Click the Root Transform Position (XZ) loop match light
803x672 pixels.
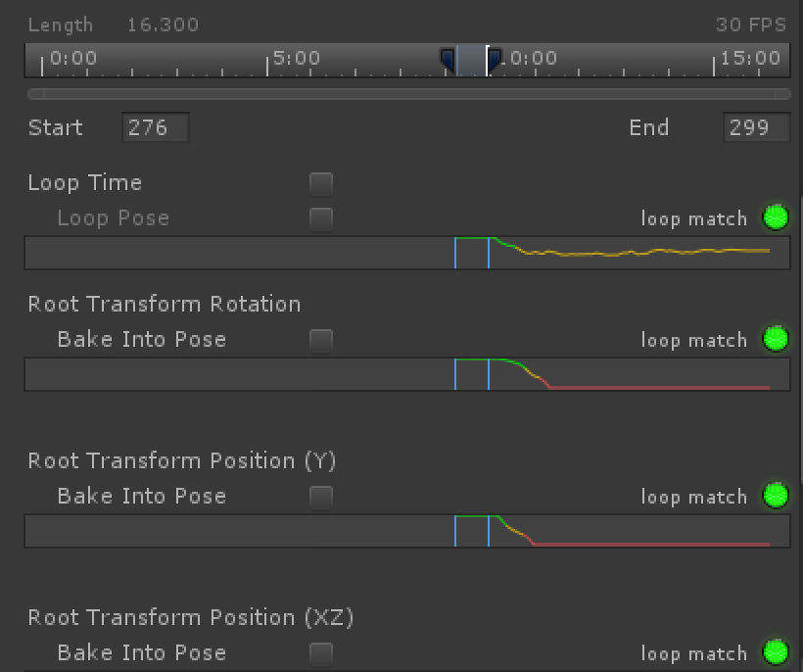(x=775, y=652)
